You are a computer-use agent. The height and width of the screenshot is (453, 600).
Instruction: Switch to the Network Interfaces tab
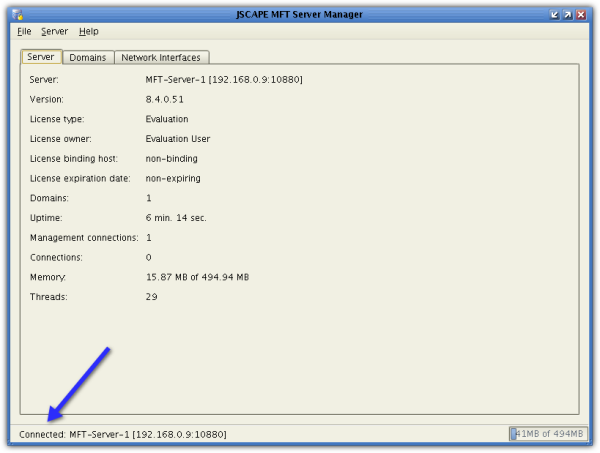[161, 57]
